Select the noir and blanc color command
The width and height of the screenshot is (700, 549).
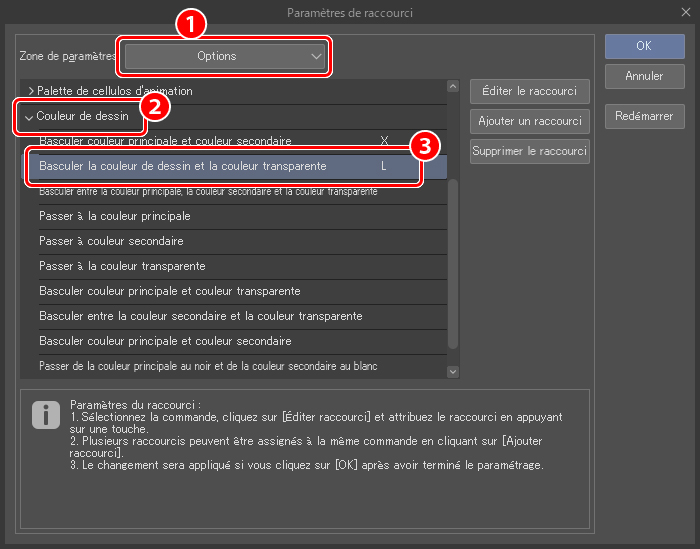(208, 366)
